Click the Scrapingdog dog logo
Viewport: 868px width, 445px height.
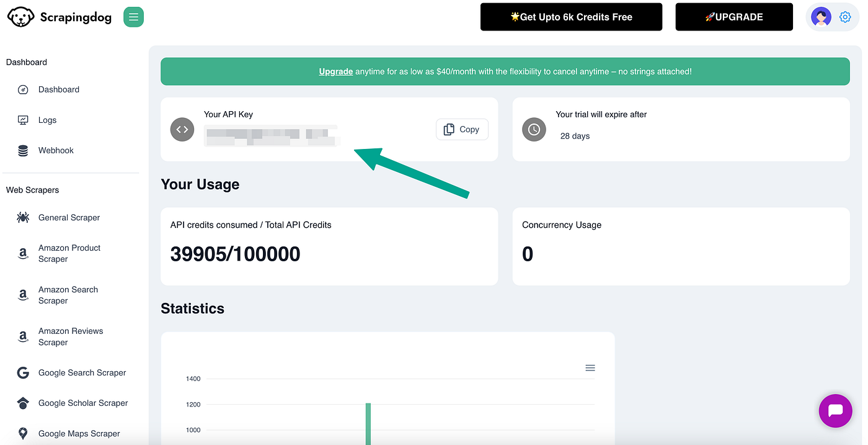[21, 17]
